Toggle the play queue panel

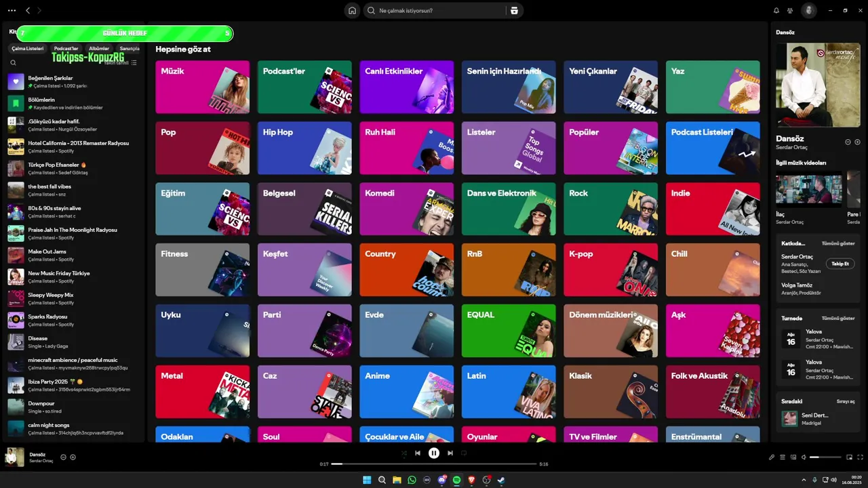(783, 457)
